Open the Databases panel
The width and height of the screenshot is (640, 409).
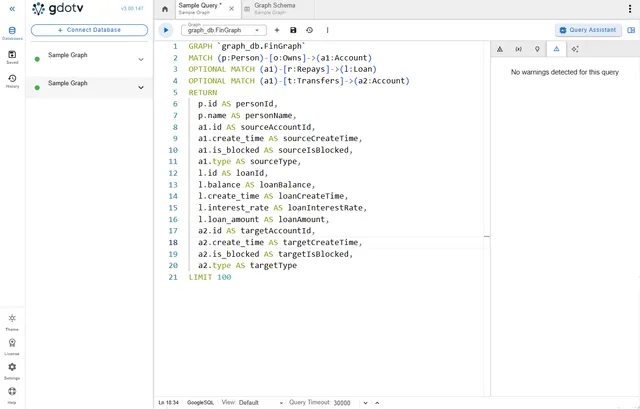[12, 33]
